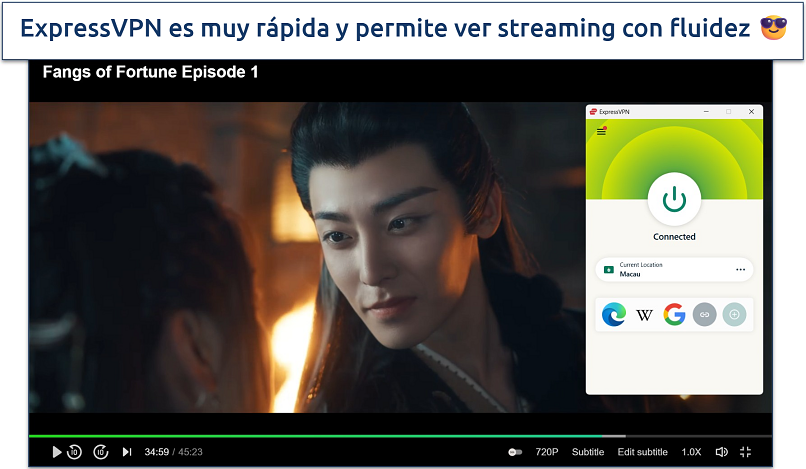This screenshot has height=469, width=806.
Task: Open the Google shortcut
Action: pyautogui.click(x=674, y=315)
